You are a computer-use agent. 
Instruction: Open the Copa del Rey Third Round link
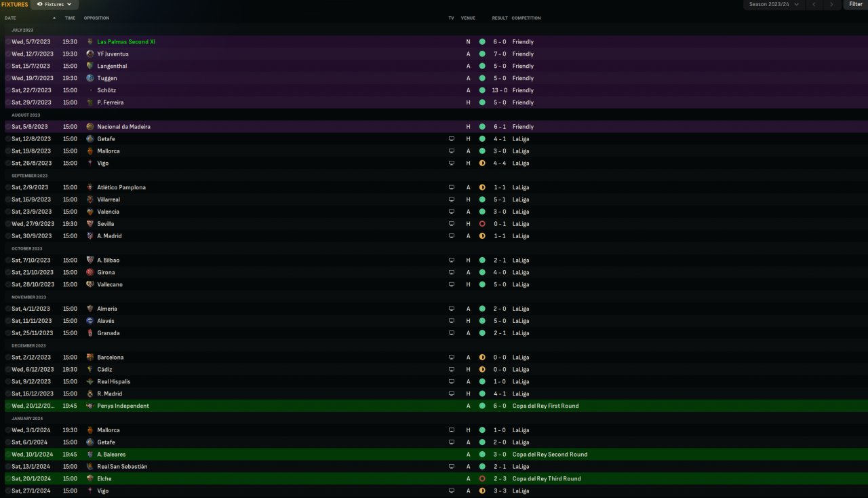coord(547,479)
